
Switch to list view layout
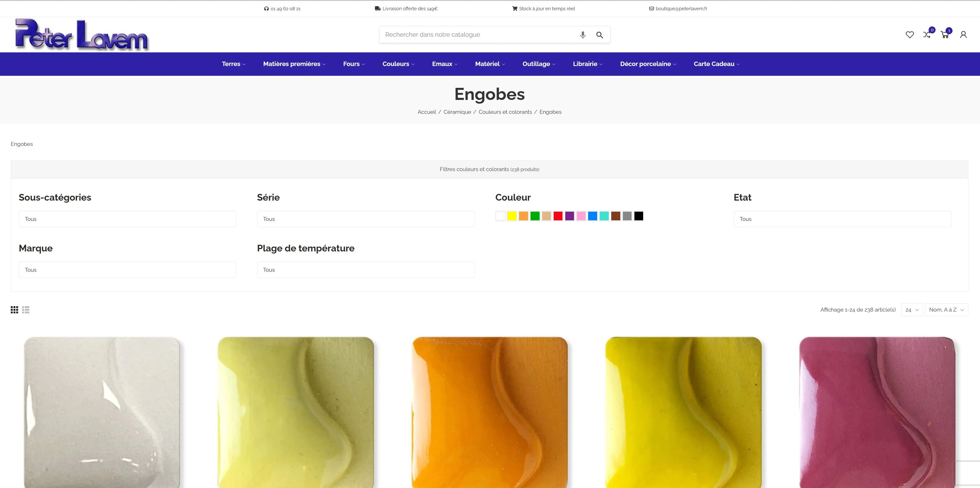26,309
